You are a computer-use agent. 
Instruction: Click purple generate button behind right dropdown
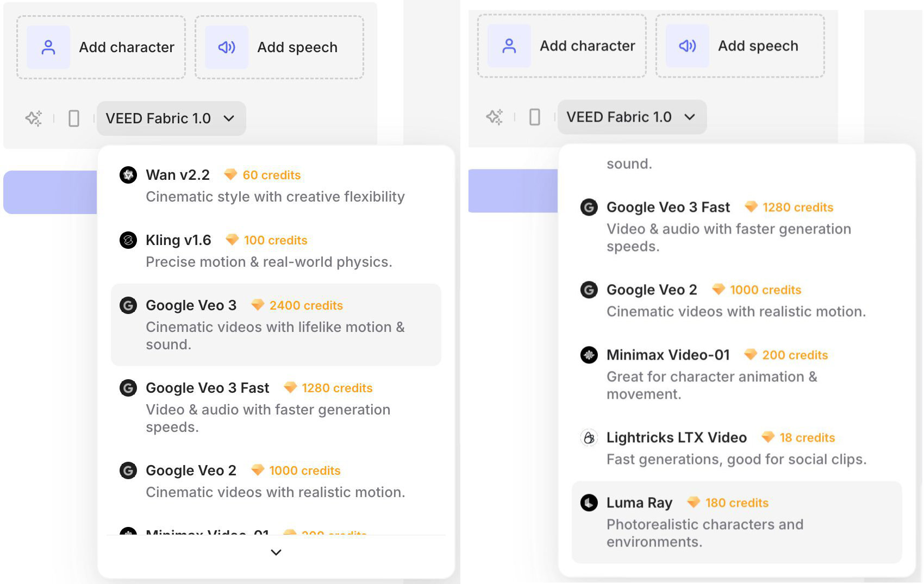513,191
